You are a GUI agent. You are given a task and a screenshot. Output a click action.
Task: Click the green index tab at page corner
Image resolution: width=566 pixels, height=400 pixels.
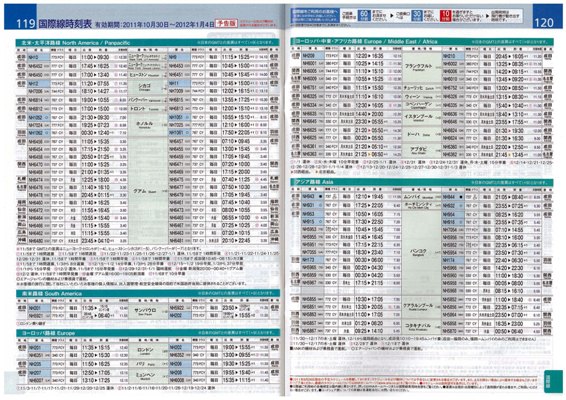(552, 381)
